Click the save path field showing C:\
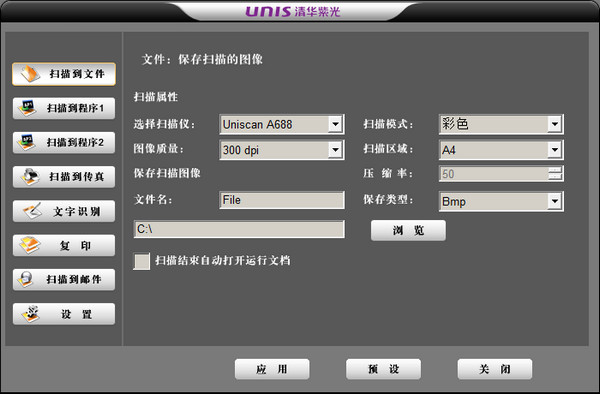 pos(239,229)
